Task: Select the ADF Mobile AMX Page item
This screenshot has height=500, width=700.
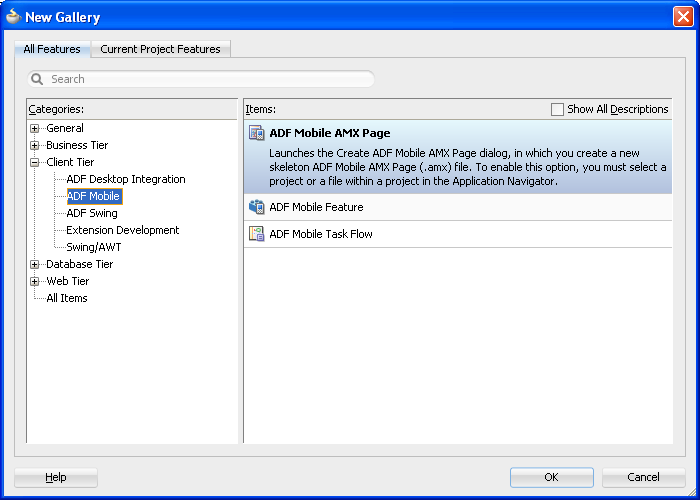Action: (x=458, y=156)
